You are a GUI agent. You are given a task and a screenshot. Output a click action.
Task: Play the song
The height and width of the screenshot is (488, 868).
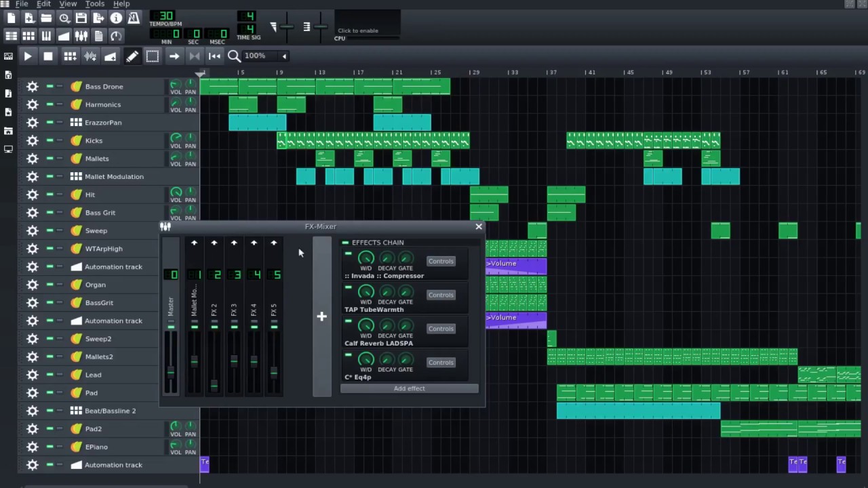click(x=28, y=56)
